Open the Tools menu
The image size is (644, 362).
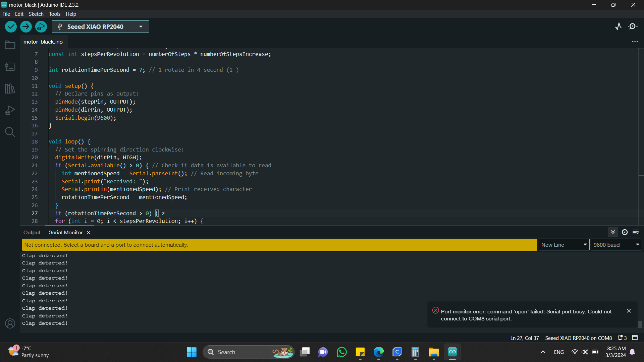55,14
